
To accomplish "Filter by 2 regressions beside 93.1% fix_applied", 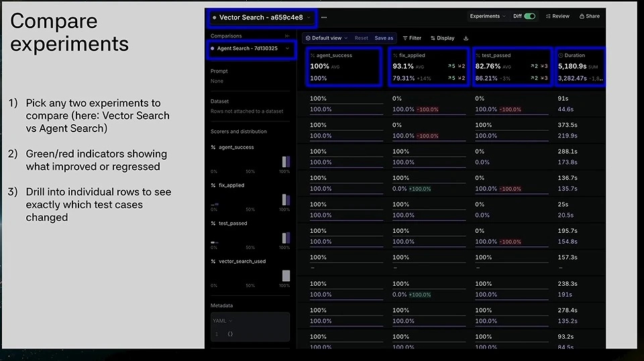I will [462, 66].
